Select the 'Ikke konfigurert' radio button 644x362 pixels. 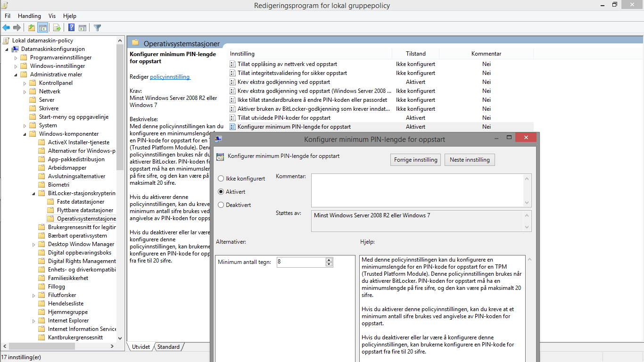221,179
